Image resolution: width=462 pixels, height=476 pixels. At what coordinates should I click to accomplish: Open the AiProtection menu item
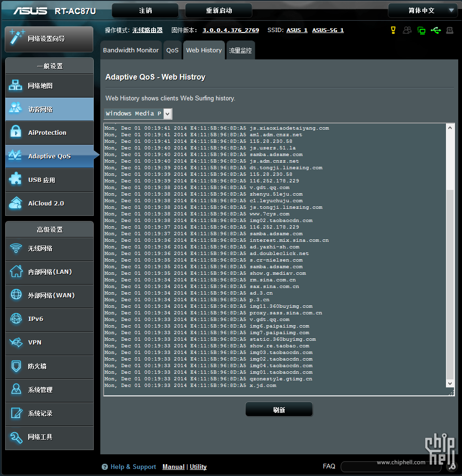click(49, 132)
